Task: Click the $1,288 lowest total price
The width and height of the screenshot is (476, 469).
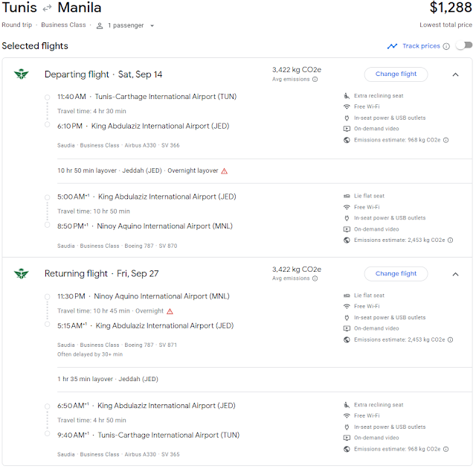Action: 450,7
